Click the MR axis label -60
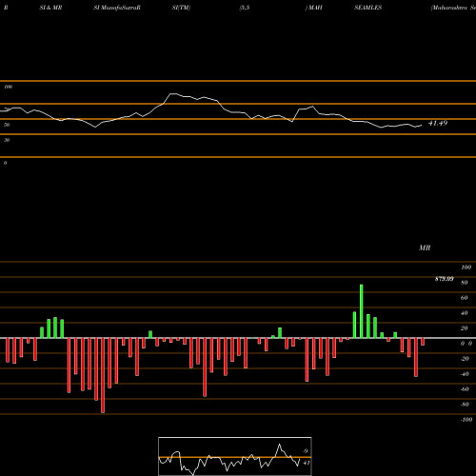The width and height of the screenshot is (476, 476). click(465, 389)
